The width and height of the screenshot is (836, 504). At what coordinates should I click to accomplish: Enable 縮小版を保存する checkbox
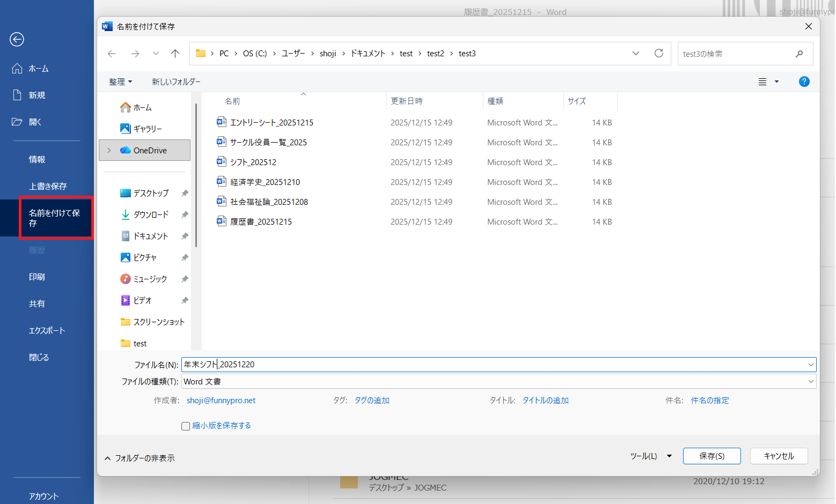[x=186, y=426]
